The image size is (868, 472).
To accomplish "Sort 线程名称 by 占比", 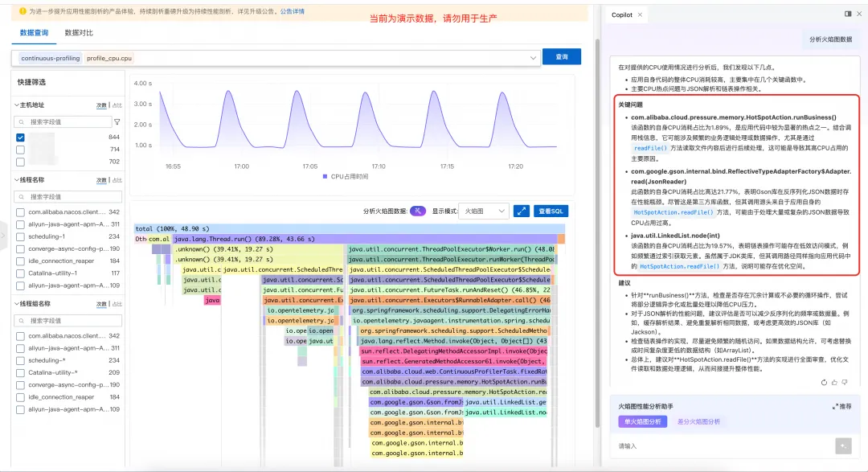I will tap(117, 180).
